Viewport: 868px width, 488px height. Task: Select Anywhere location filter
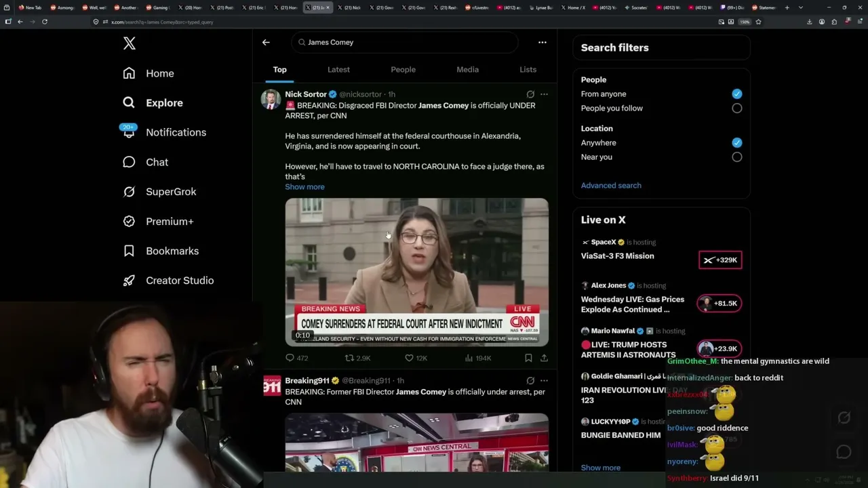pyautogui.click(x=737, y=143)
